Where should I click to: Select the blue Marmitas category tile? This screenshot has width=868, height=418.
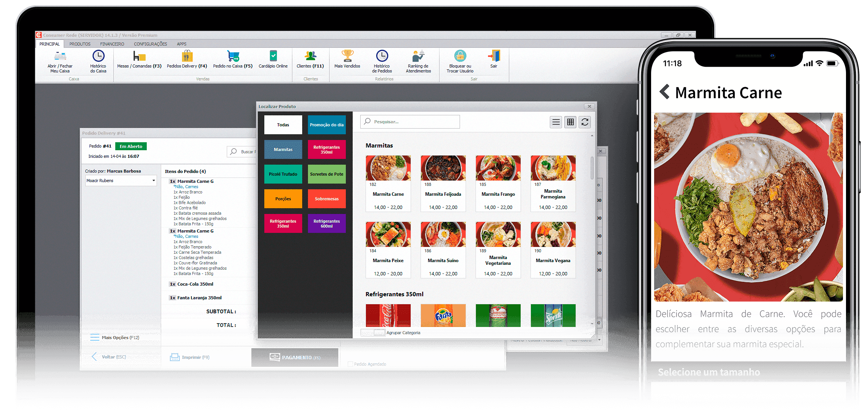pos(283,149)
